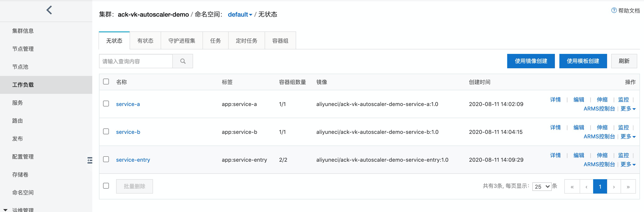Open 更多 menu for service-entry

click(x=628, y=164)
